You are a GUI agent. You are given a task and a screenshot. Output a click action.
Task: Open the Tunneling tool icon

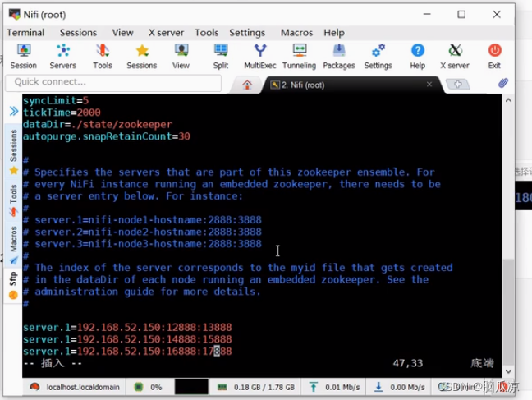coord(299,56)
